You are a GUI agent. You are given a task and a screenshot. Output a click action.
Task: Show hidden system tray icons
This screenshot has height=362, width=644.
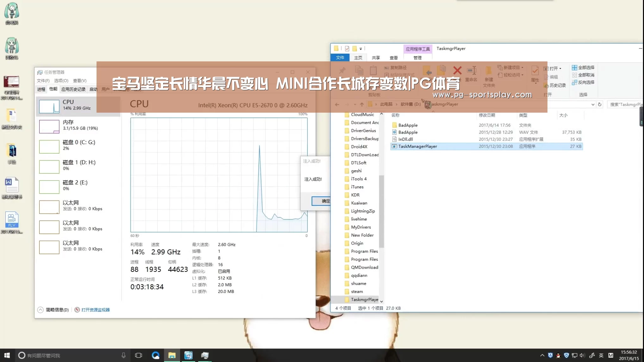542,355
